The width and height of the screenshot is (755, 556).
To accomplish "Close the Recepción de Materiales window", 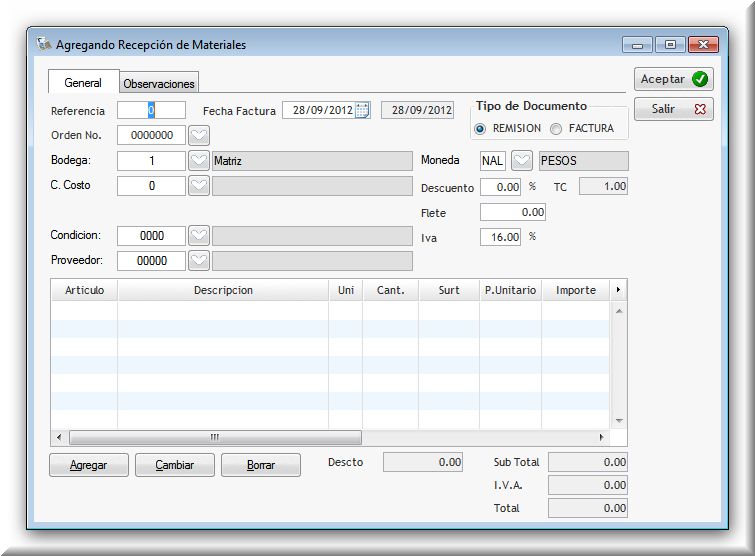I will click(x=703, y=45).
